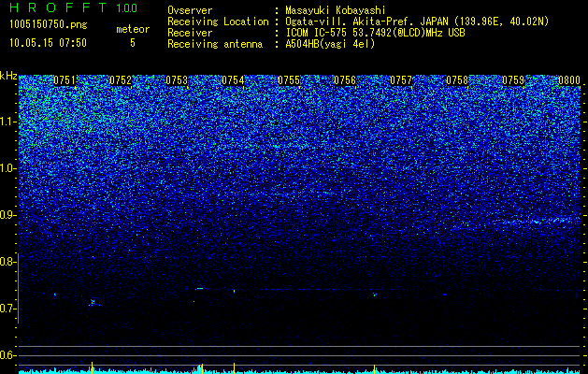Click the Receiver field label
This screenshot has width=588, height=374.
tap(190, 33)
